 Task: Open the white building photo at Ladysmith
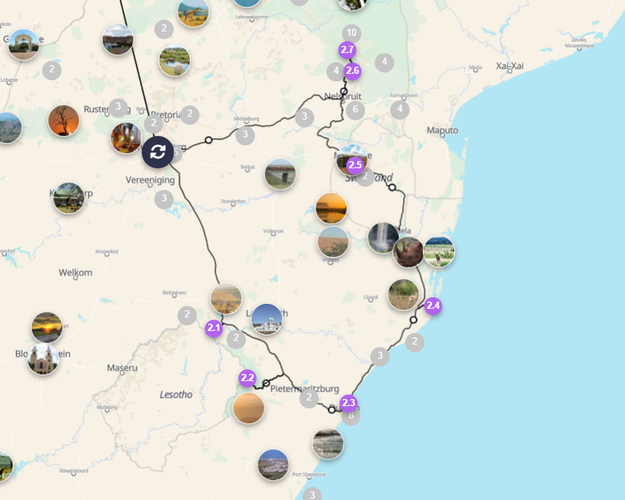click(x=267, y=319)
